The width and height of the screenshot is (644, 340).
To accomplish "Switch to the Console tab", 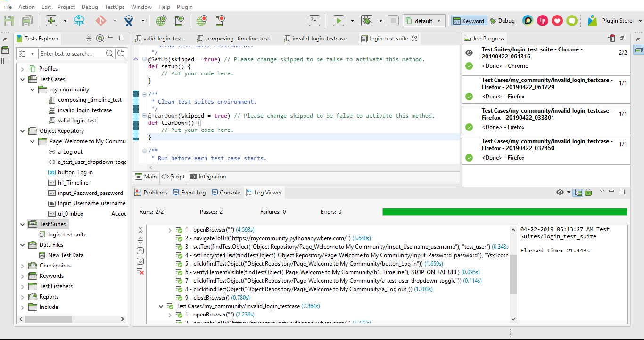I will coord(225,192).
